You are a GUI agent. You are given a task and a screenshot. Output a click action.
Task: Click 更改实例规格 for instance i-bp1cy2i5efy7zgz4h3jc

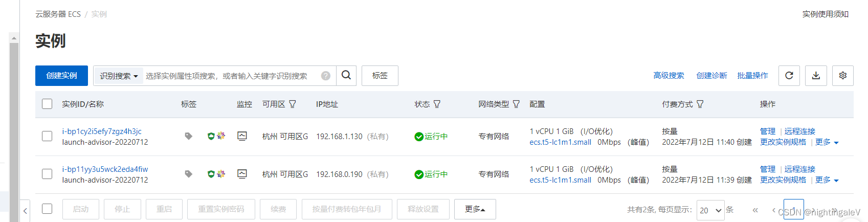point(783,142)
